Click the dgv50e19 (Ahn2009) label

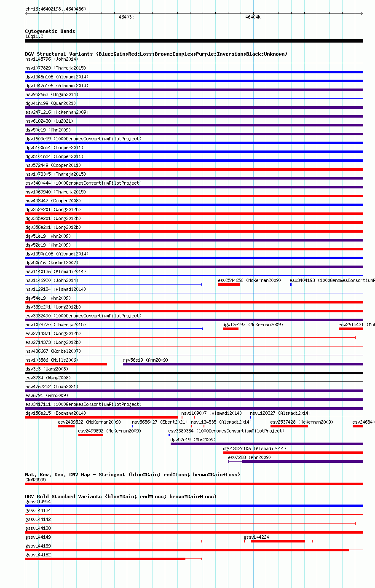48,130
